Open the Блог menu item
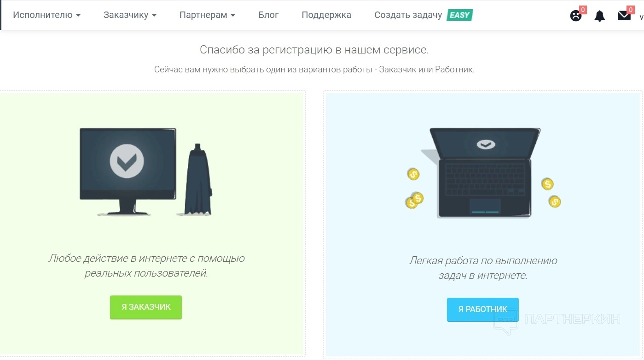 point(268,15)
